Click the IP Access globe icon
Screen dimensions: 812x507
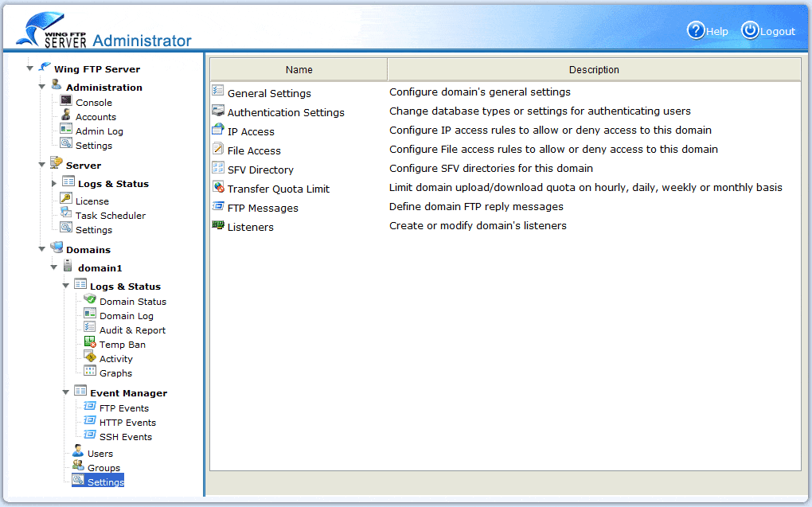[218, 130]
